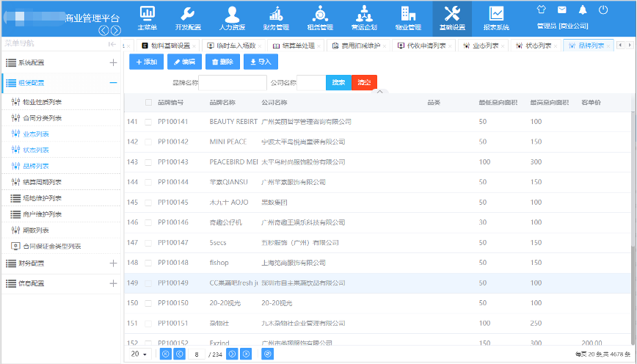Viewport: 637px width, 364px height.
Task: Click the refresh icon in pagination bar
Action: (x=268, y=354)
